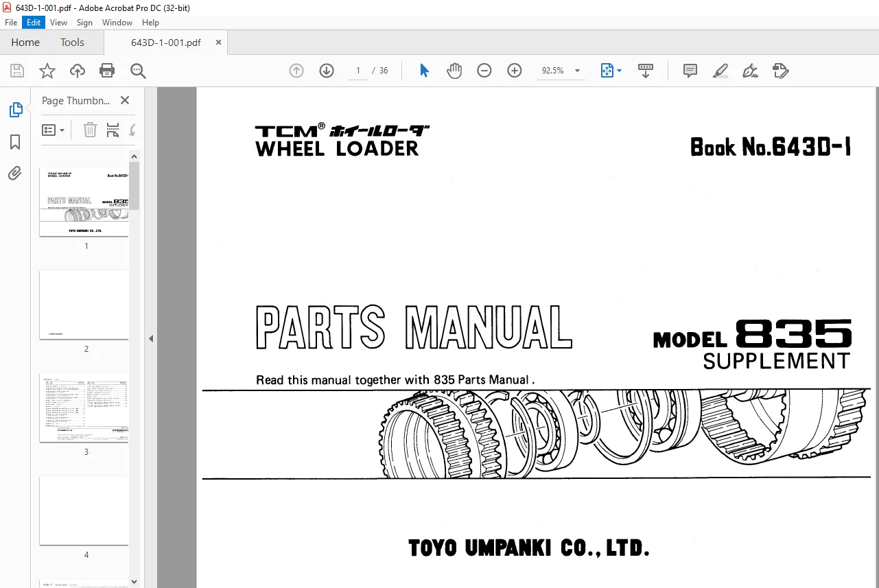Image resolution: width=879 pixels, height=588 pixels.
Task: Open the thumbnails Options dropdown menu
Action: 54,130
